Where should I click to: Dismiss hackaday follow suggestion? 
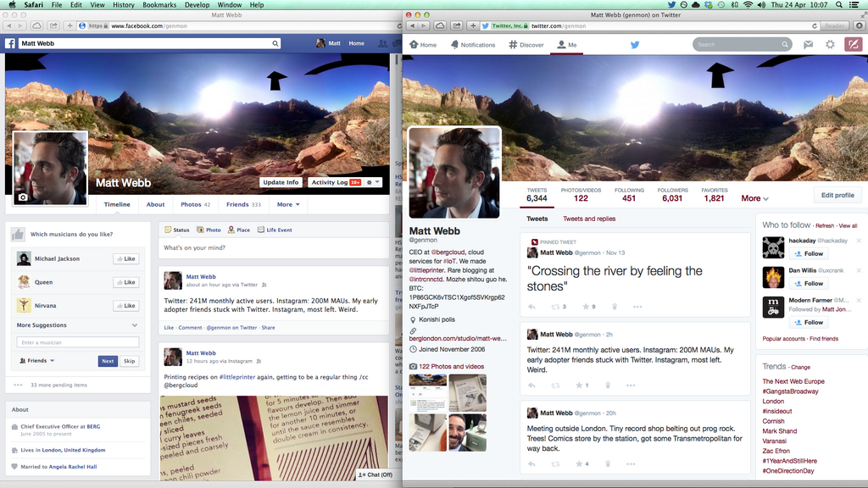pos(859,241)
